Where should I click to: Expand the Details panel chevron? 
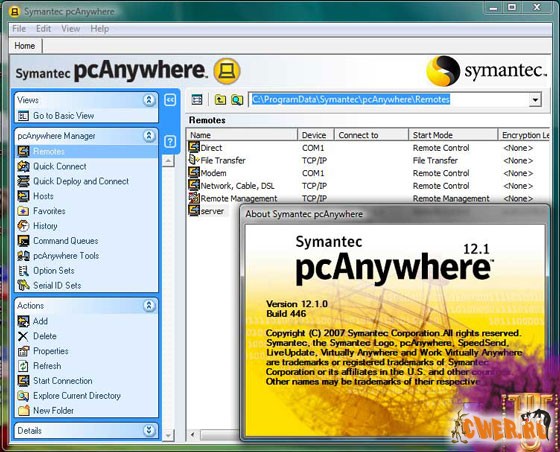click(x=149, y=431)
